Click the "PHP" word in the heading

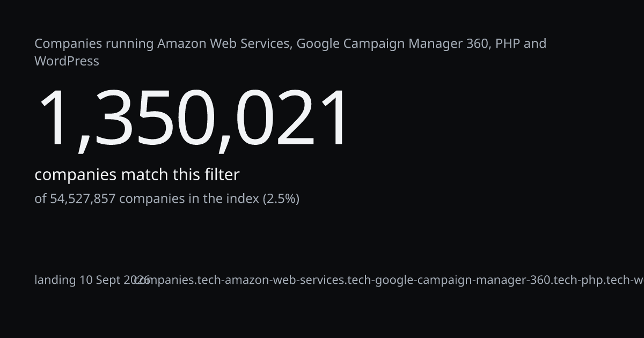click(x=507, y=43)
